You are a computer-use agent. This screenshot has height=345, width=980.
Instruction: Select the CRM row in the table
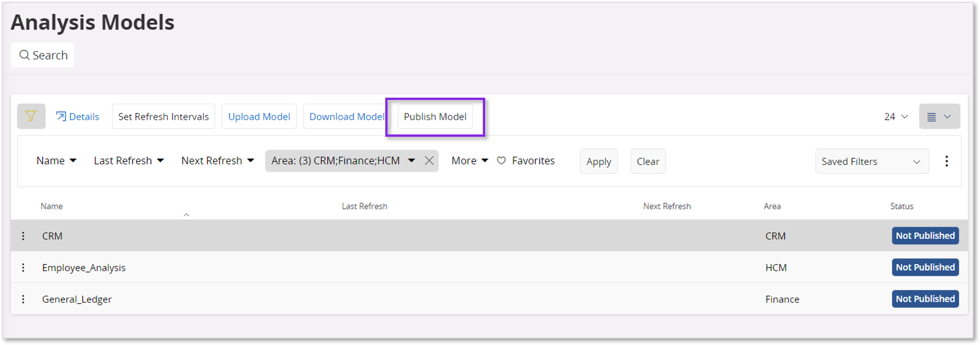[x=266, y=236]
